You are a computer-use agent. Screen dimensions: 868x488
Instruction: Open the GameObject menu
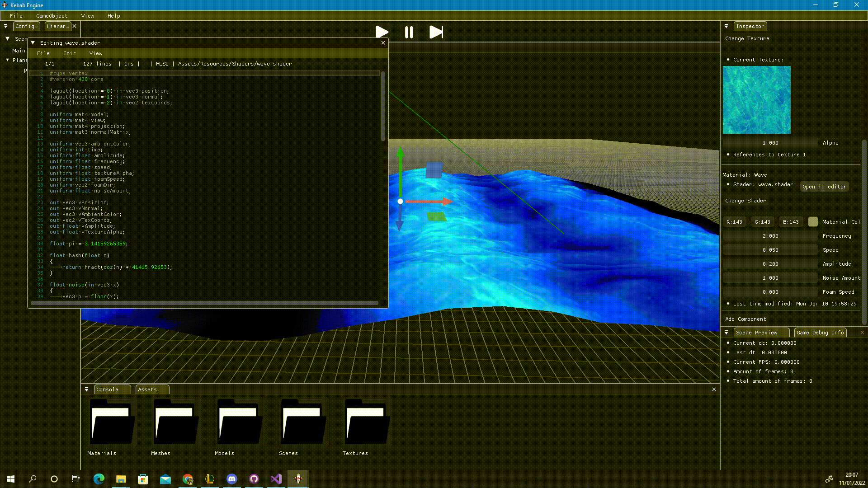52,16
